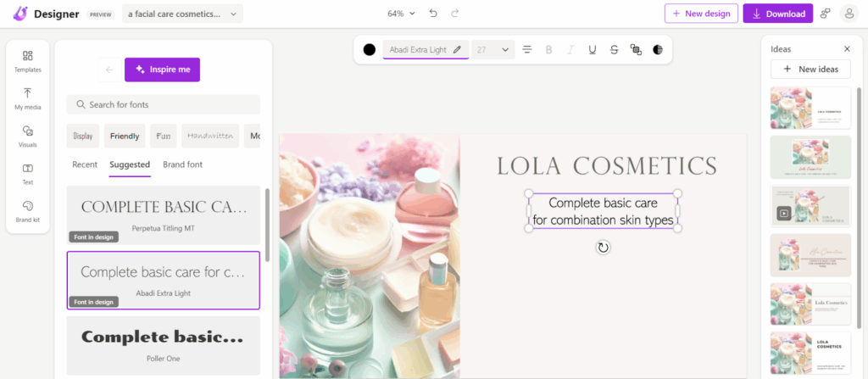This screenshot has width=868, height=379.
Task: Open the black text color swatch
Action: [370, 50]
